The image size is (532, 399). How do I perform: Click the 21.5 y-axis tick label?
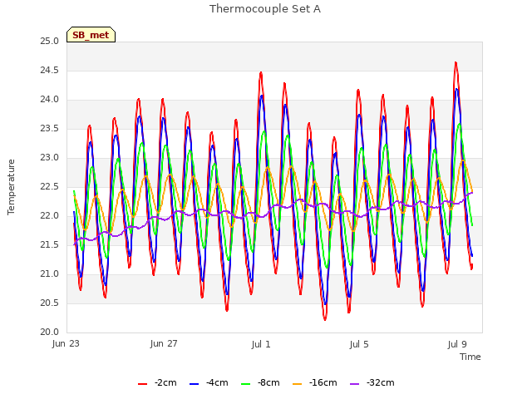tap(50, 245)
